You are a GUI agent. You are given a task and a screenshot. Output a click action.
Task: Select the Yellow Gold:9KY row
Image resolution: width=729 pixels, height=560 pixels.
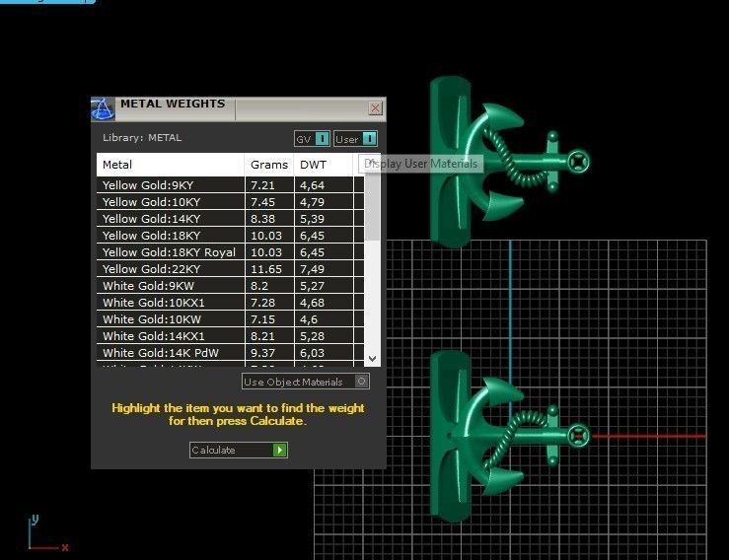(230, 185)
